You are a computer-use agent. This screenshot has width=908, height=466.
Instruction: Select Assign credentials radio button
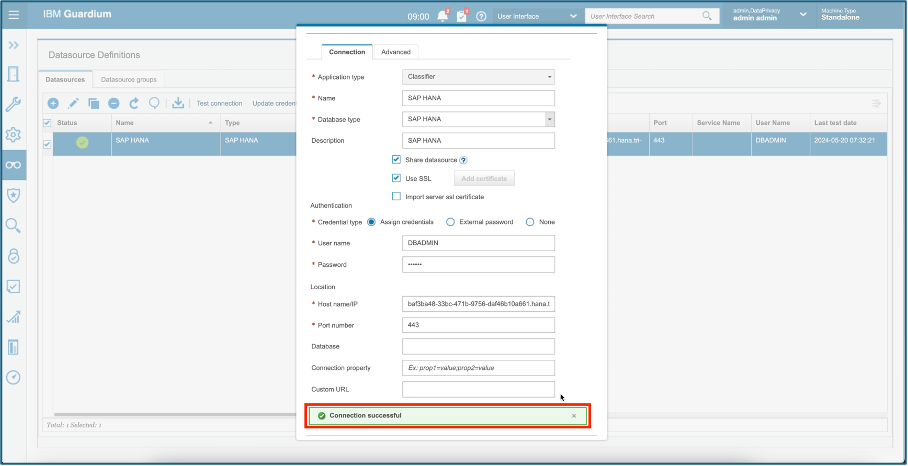tap(372, 222)
